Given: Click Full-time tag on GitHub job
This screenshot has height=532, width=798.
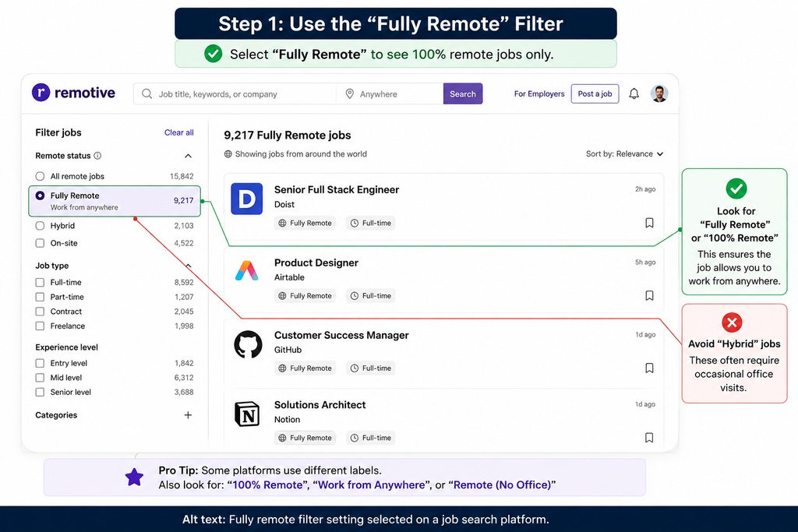Looking at the screenshot, I should pyautogui.click(x=371, y=368).
